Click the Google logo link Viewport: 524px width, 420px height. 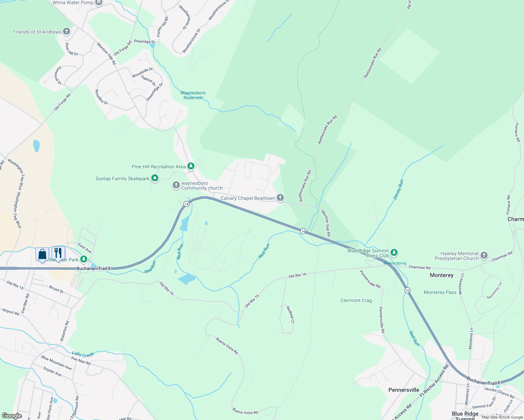click(x=12, y=416)
